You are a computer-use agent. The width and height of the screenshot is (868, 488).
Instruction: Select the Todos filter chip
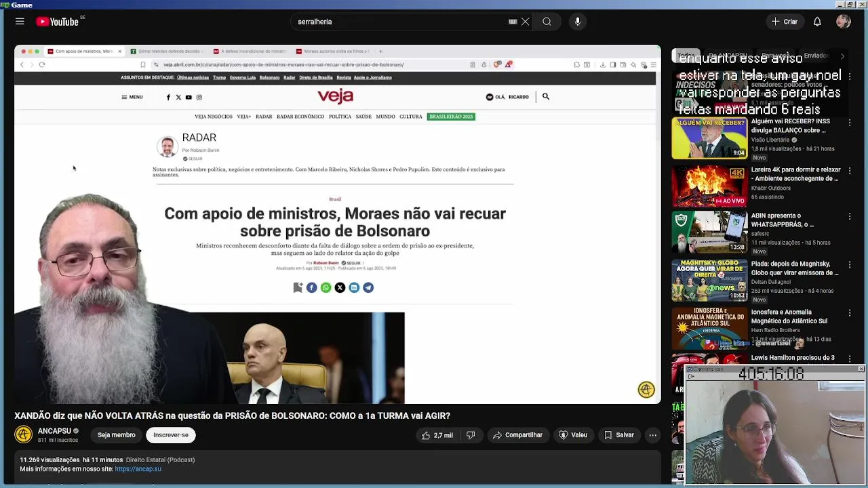tap(686, 56)
